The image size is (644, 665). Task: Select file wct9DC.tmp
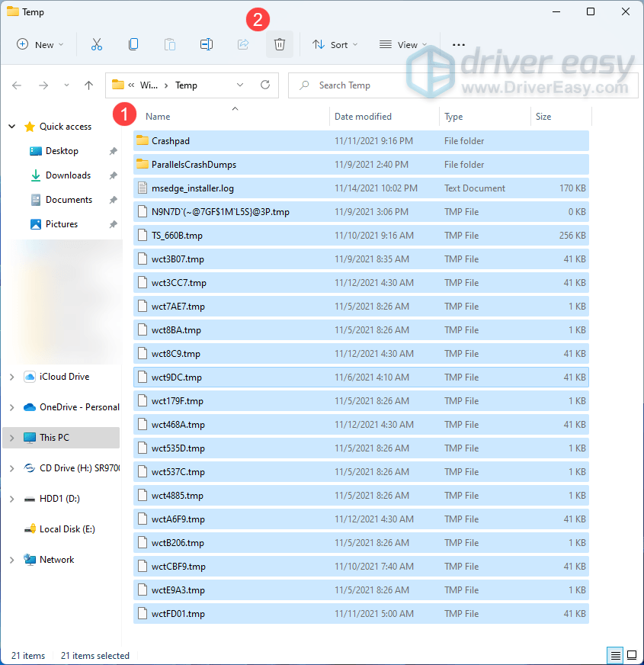[360, 377]
